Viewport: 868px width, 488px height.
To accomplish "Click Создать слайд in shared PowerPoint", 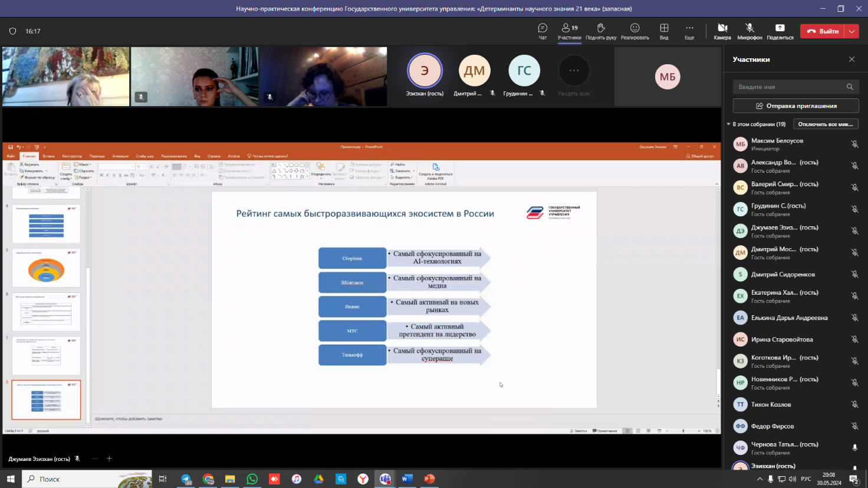I will tap(66, 172).
